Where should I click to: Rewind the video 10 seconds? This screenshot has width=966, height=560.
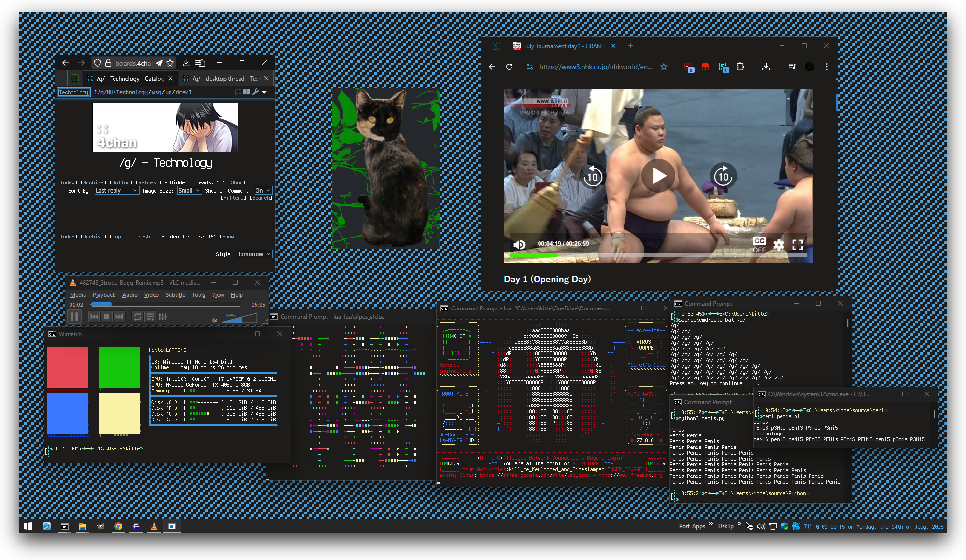point(593,176)
